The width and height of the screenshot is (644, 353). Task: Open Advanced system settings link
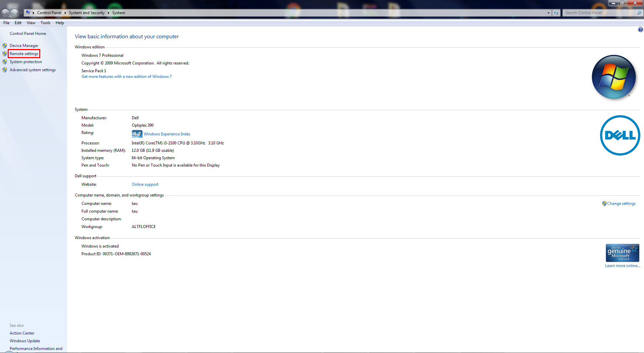click(33, 70)
